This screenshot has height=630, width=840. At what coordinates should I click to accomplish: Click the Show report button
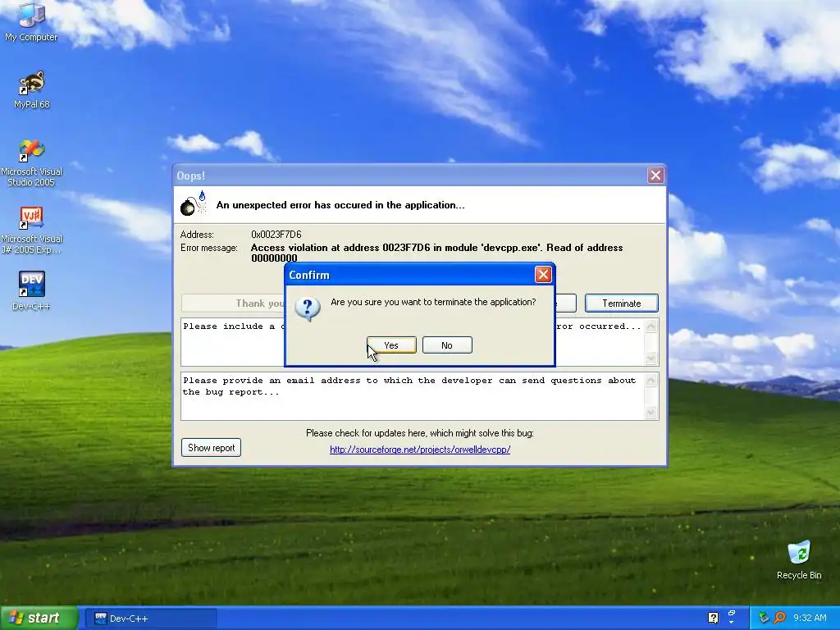point(211,447)
